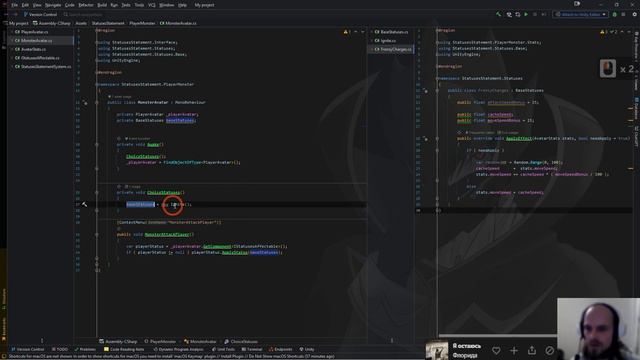Open the Unity tool window

[307, 349]
